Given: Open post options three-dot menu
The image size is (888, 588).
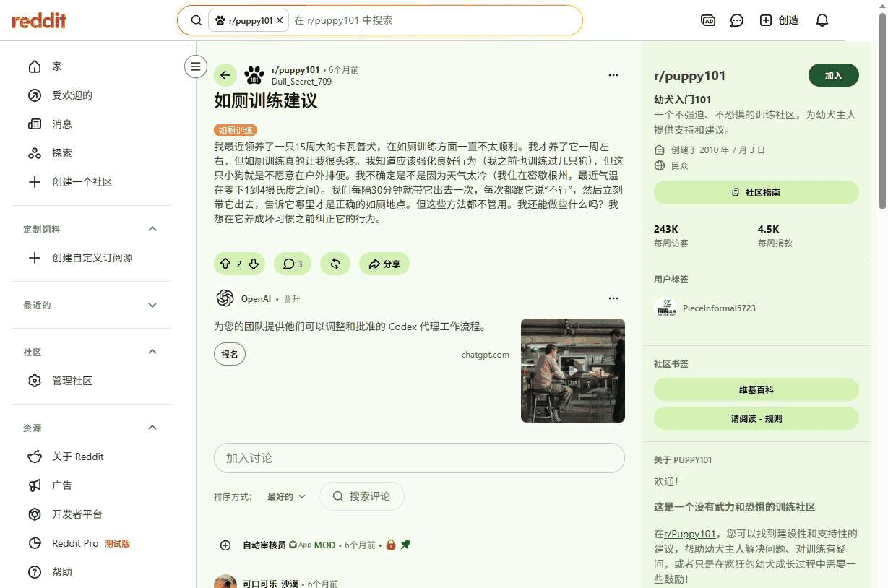Looking at the screenshot, I should pos(613,75).
